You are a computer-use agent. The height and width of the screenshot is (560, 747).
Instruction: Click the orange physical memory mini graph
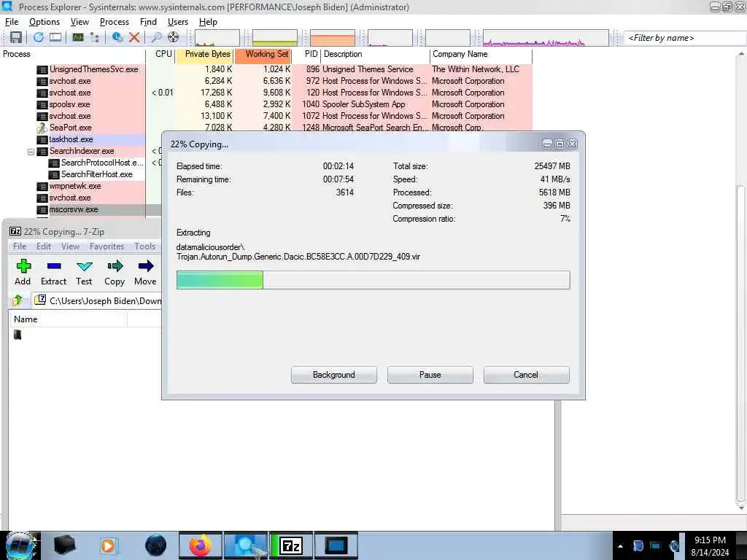pyautogui.click(x=333, y=38)
